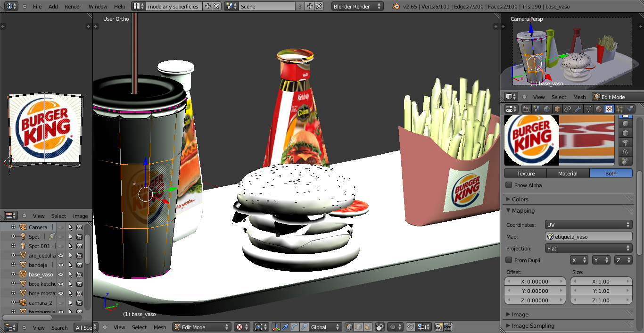This screenshot has height=333, width=644.
Task: Click OpenGL render image camera icon
Action: pyautogui.click(x=439, y=327)
